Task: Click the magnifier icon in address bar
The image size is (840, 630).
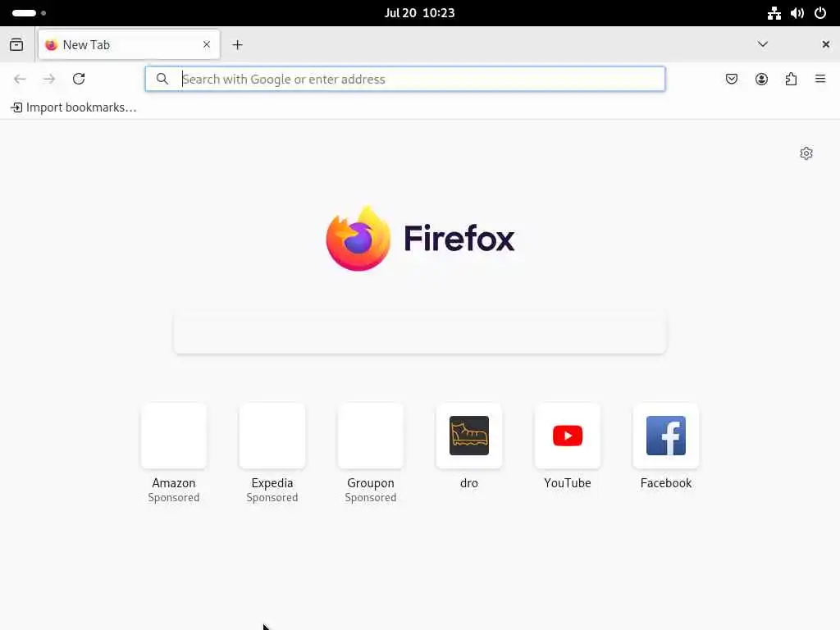Action: click(162, 79)
